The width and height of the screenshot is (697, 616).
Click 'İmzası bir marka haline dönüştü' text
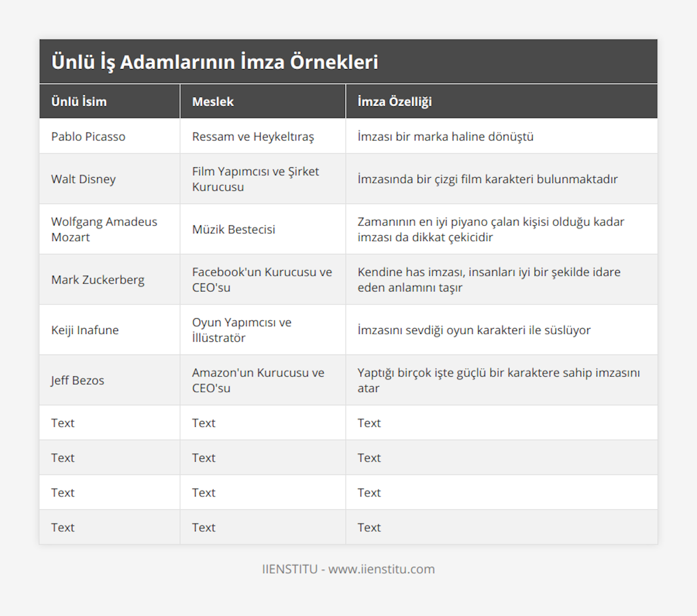pos(445,136)
